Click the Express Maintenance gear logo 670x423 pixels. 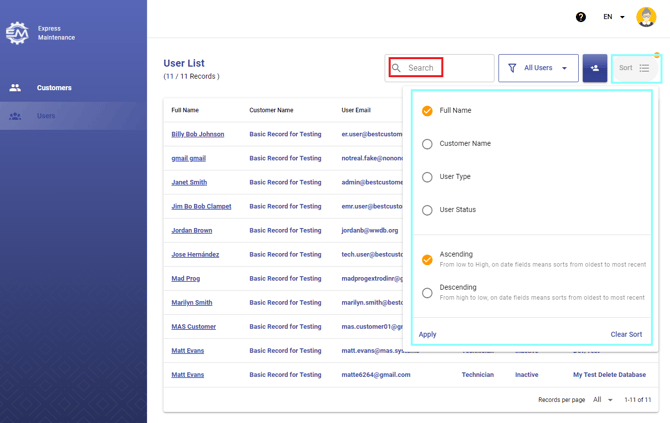coord(17,33)
